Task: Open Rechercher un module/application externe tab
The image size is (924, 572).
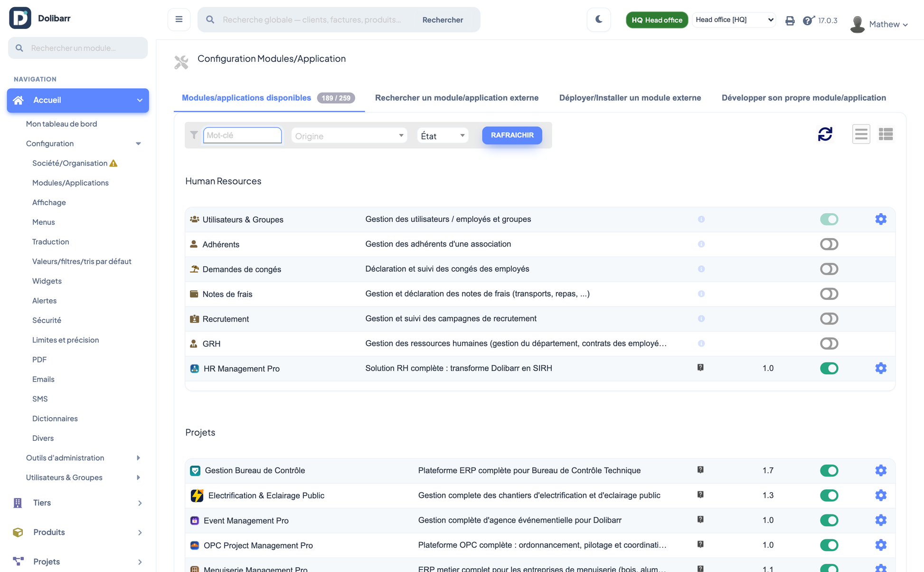Action: [x=457, y=98]
